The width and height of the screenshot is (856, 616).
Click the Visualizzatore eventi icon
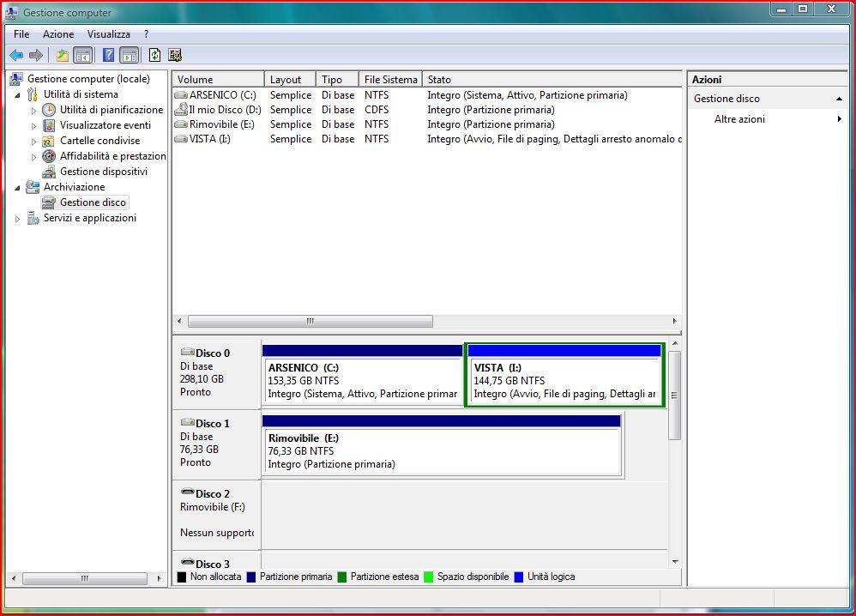[49, 125]
